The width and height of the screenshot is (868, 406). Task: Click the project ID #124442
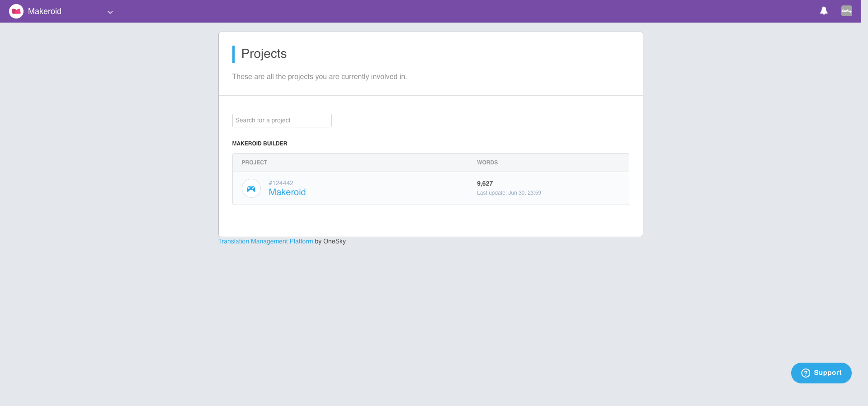pos(281,183)
